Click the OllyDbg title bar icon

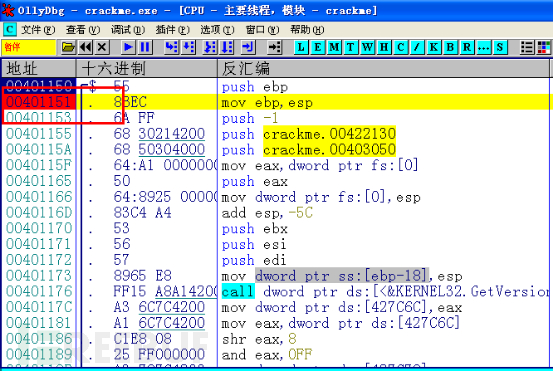[x=8, y=10]
